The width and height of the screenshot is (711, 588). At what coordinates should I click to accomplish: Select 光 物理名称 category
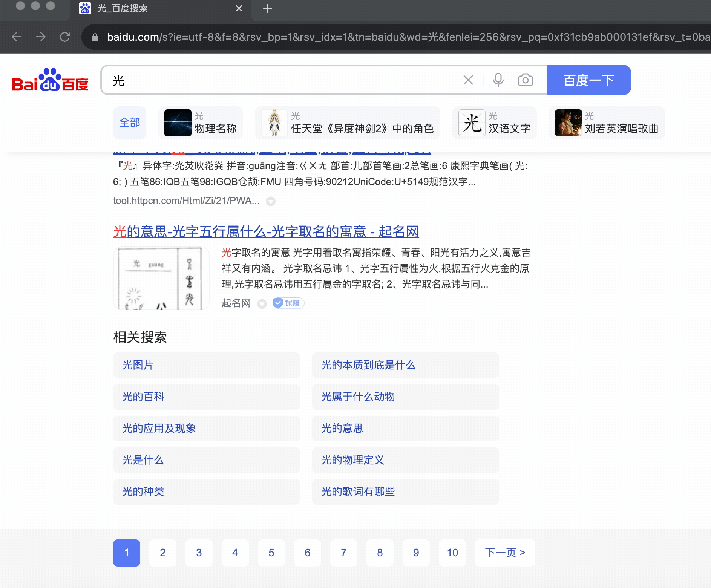tap(201, 123)
